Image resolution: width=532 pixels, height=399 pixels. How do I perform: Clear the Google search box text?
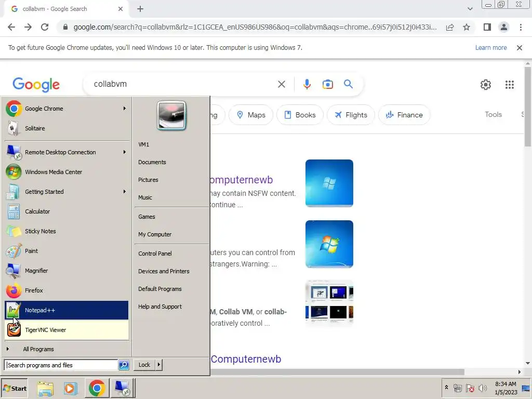pos(281,84)
